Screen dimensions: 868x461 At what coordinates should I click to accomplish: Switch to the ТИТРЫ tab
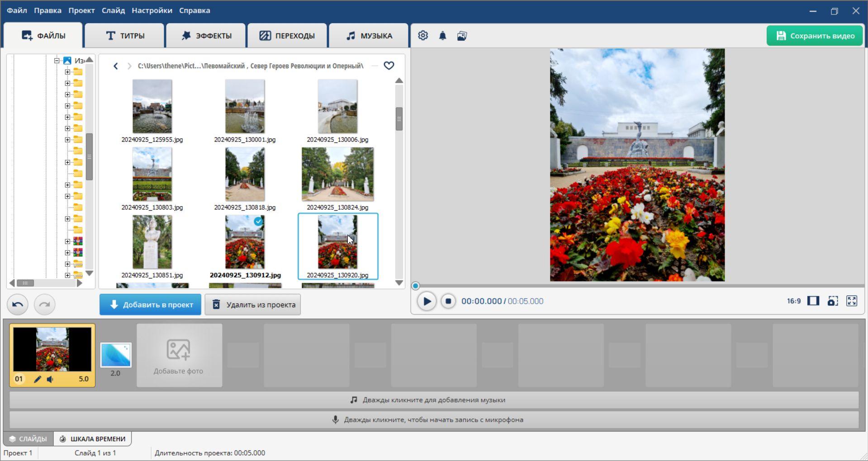pos(125,36)
